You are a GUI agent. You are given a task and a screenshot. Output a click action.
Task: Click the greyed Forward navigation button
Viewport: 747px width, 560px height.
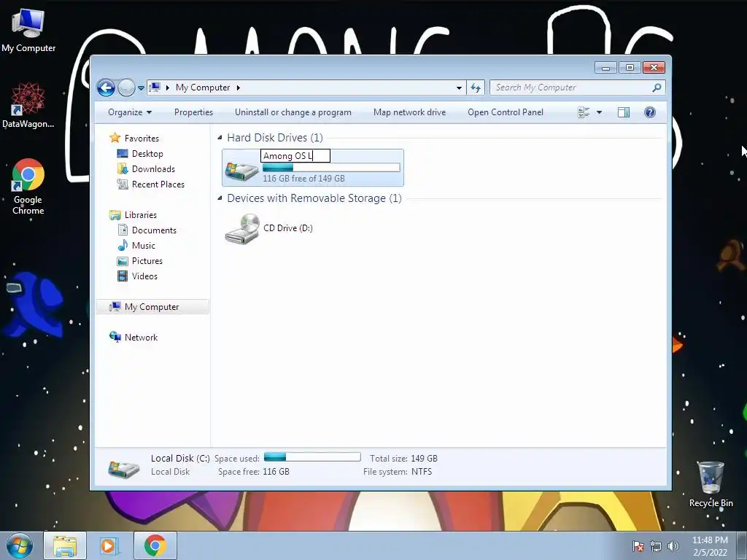click(x=126, y=87)
